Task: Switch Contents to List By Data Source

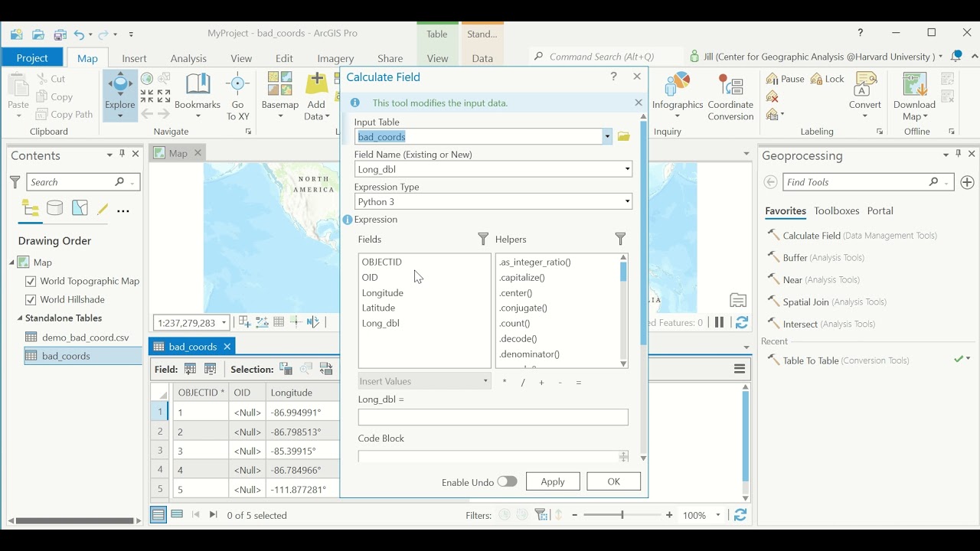Action: coord(55,208)
